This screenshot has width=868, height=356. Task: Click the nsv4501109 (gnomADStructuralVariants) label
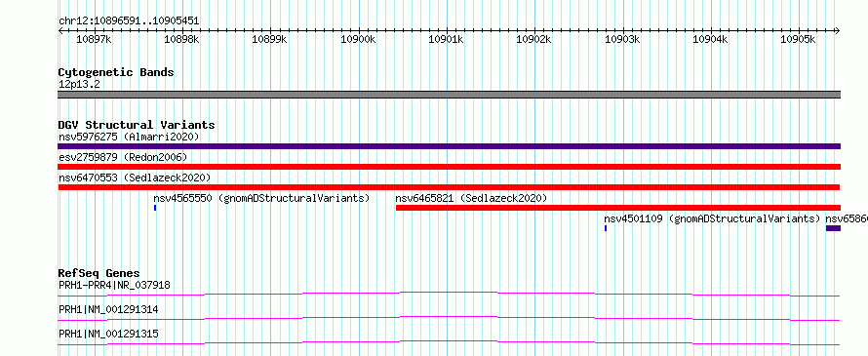pos(712,218)
